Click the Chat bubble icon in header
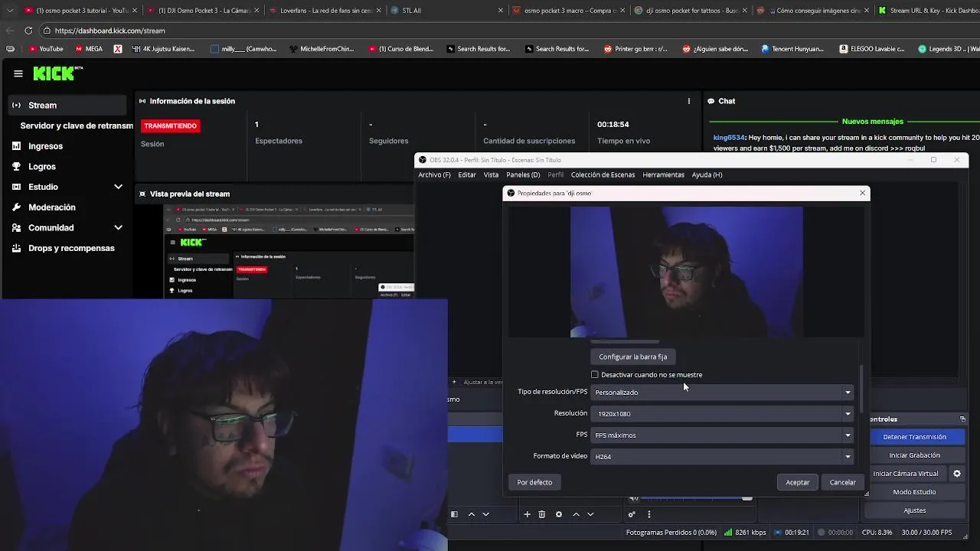This screenshot has height=551, width=980. pyautogui.click(x=711, y=101)
